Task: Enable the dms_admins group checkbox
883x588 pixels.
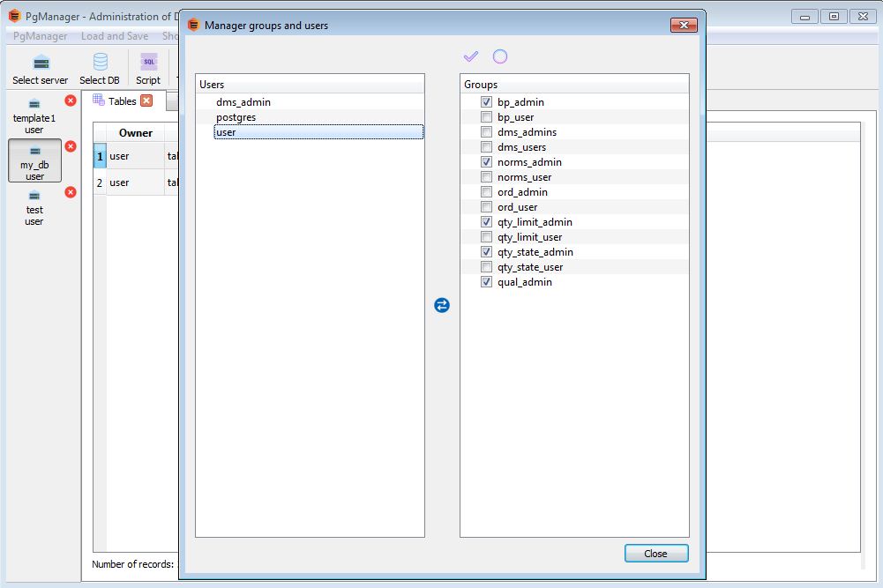Action: click(x=486, y=132)
